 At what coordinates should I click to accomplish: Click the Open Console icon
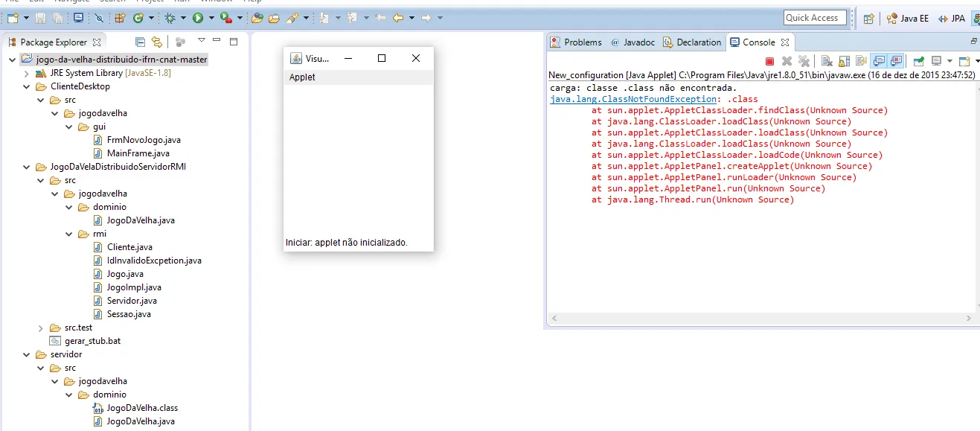[965, 61]
